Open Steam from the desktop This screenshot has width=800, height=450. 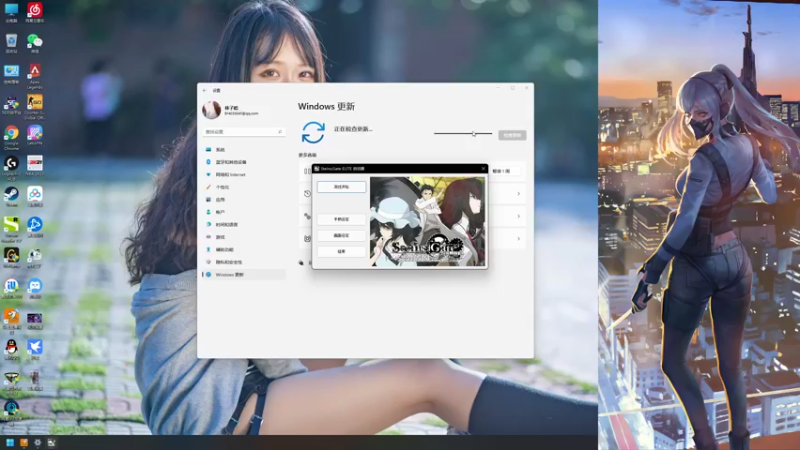click(11, 196)
